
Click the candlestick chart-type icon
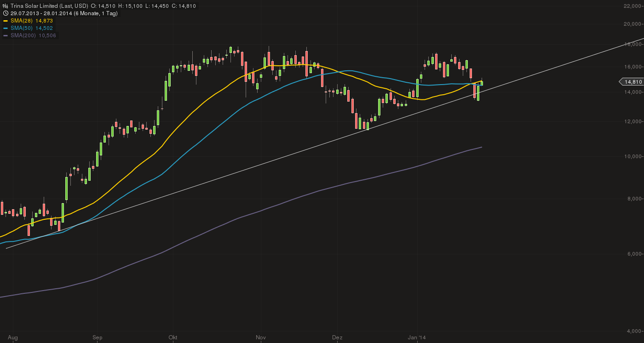pyautogui.click(x=5, y=6)
